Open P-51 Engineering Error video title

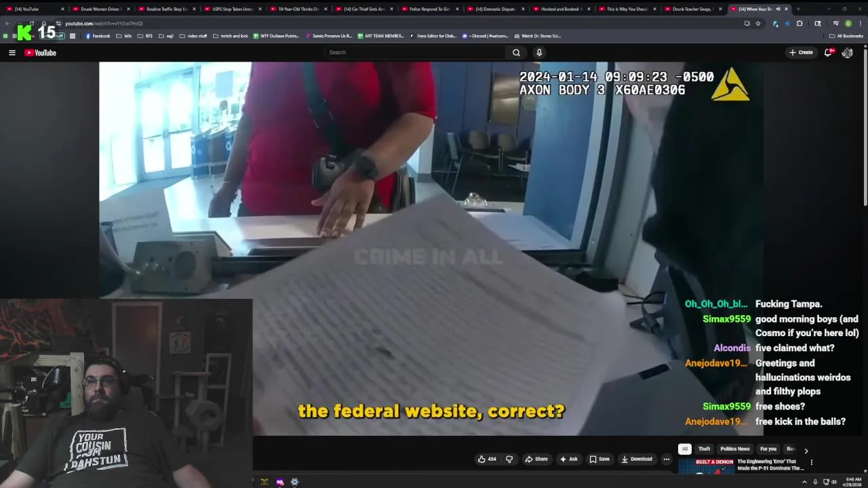771,465
